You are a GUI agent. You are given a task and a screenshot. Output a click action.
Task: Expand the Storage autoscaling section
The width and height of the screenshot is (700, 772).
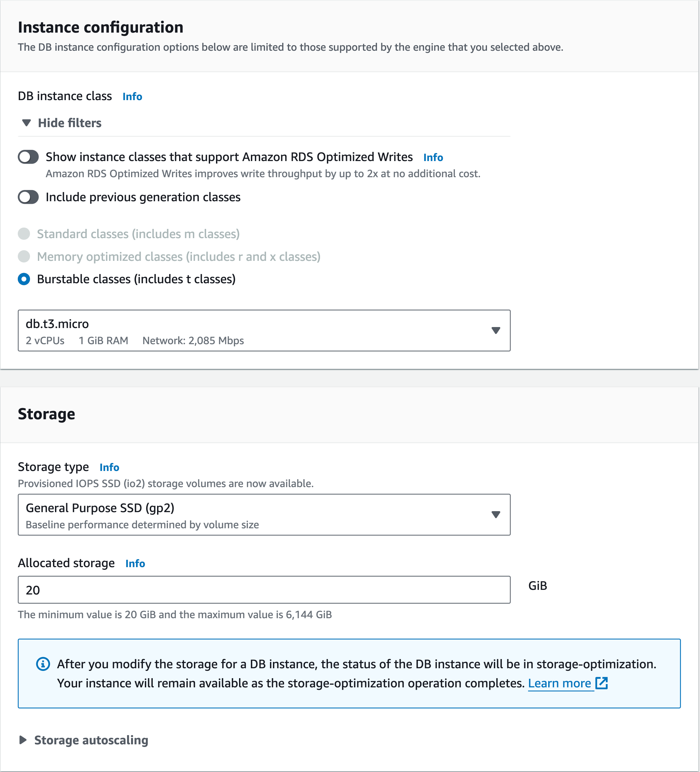coord(23,740)
